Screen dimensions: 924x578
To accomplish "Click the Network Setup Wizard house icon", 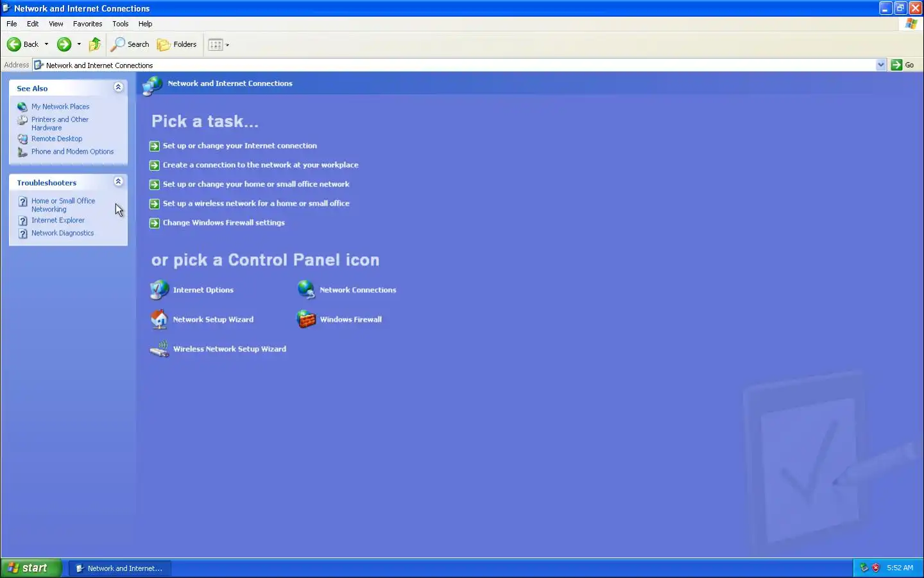I will pos(159,319).
